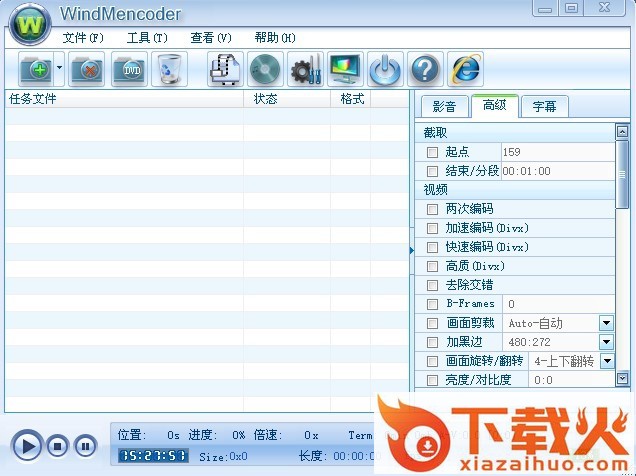The width and height of the screenshot is (636, 476).
Task: Toggle 加速编码(Divx) checkbox
Action: [x=432, y=228]
